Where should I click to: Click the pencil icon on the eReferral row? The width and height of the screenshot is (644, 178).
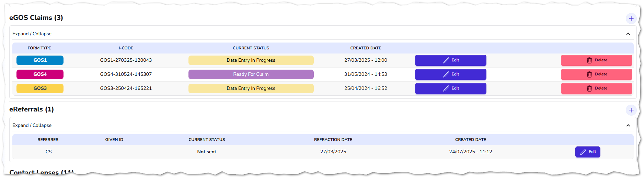click(583, 152)
